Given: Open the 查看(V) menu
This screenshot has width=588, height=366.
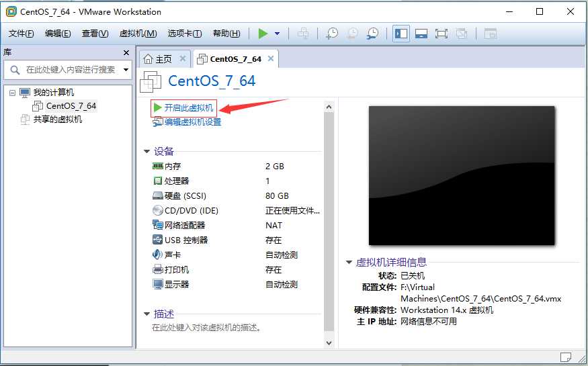Looking at the screenshot, I should (95, 34).
